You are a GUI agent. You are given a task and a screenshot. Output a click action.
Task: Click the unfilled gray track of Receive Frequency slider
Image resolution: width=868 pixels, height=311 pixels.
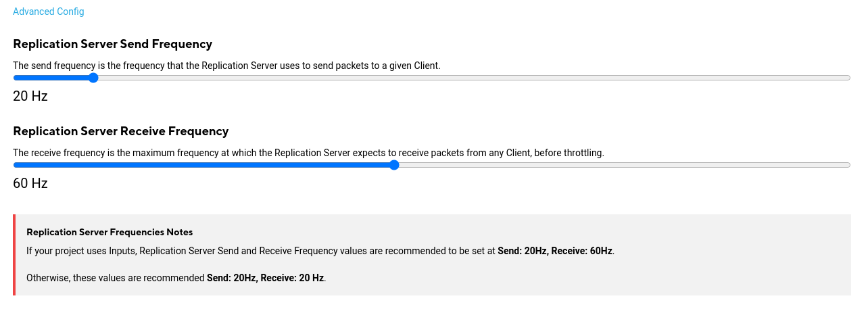(x=622, y=165)
